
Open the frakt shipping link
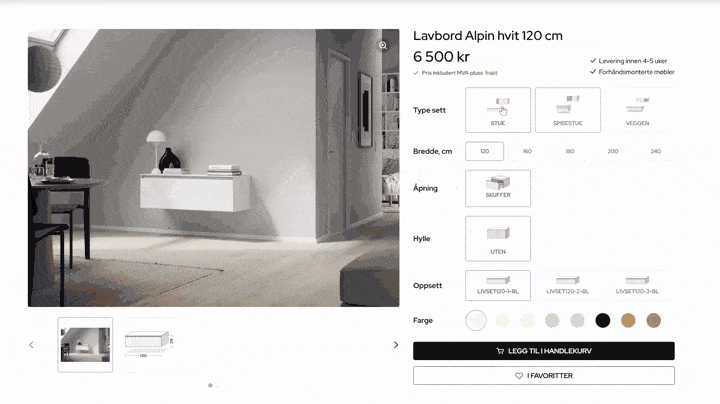coord(491,73)
